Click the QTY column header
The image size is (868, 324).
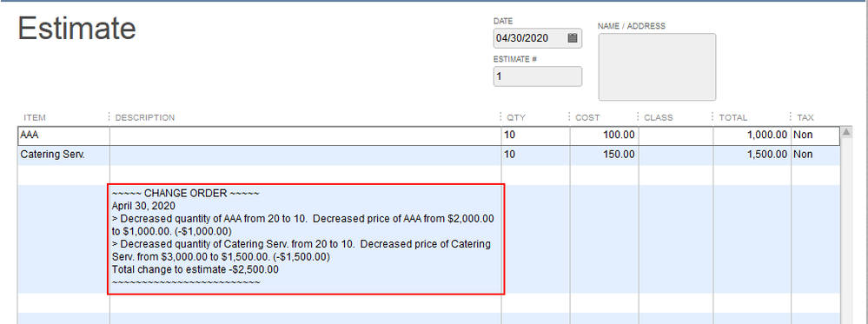pyautogui.click(x=516, y=117)
